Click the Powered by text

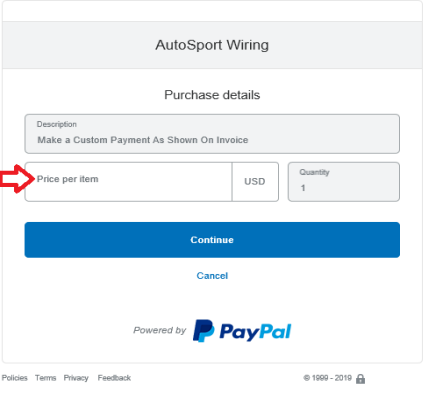coord(160,330)
